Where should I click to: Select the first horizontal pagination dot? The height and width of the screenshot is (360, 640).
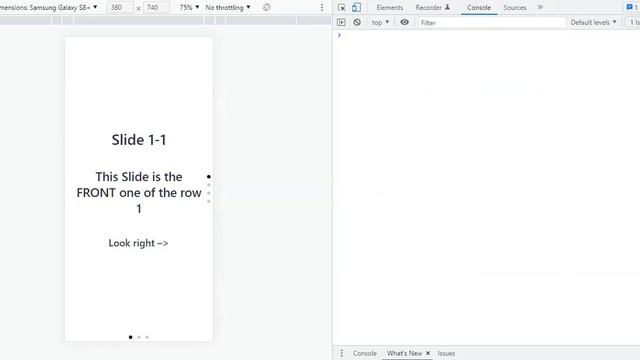click(x=130, y=337)
